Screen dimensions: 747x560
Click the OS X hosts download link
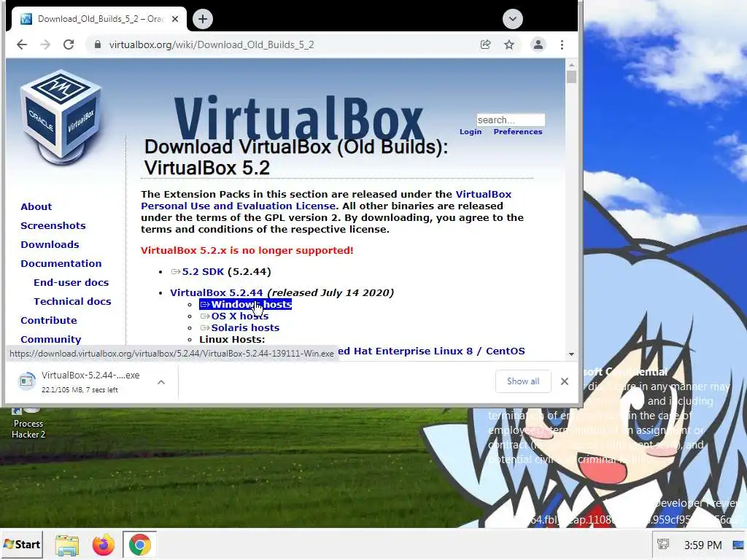239,316
